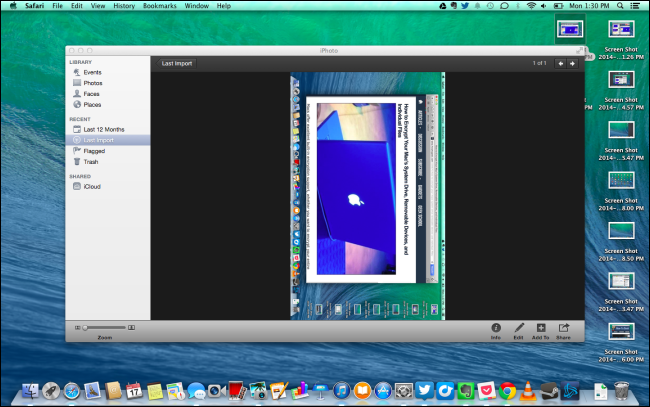Select the Screen Shot 8.50 PM desktop file
This screenshot has height=407, width=650.
pos(621,242)
